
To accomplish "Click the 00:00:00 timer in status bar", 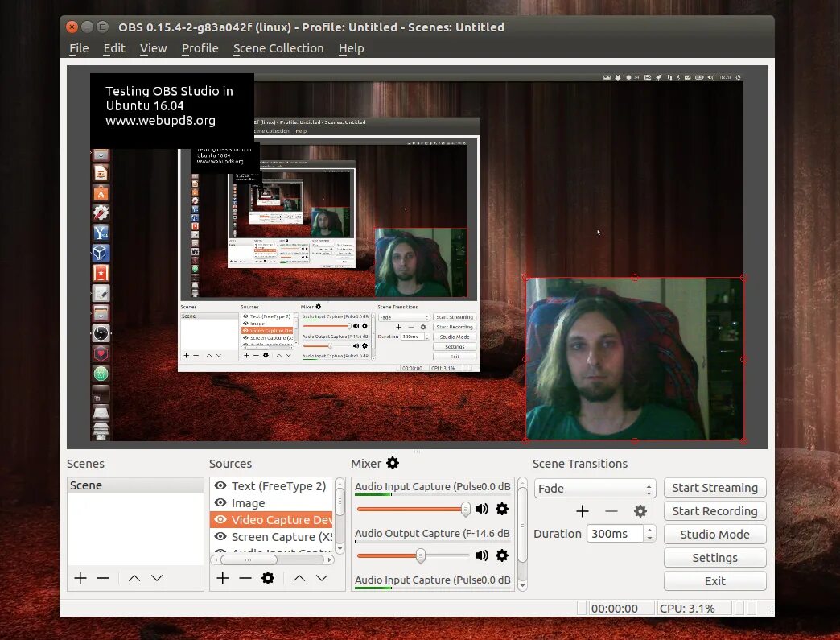I will click(x=615, y=609).
